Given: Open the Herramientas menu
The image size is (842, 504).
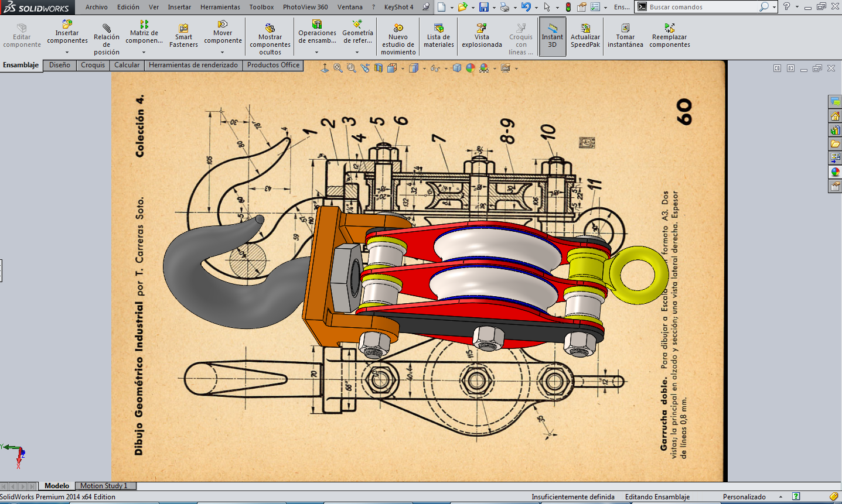Looking at the screenshot, I should [x=220, y=7].
